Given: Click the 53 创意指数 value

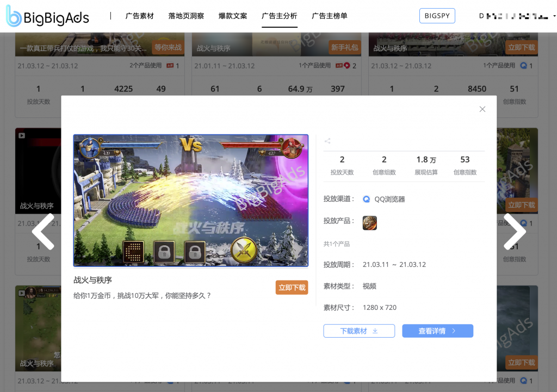Looking at the screenshot, I should (x=465, y=160).
